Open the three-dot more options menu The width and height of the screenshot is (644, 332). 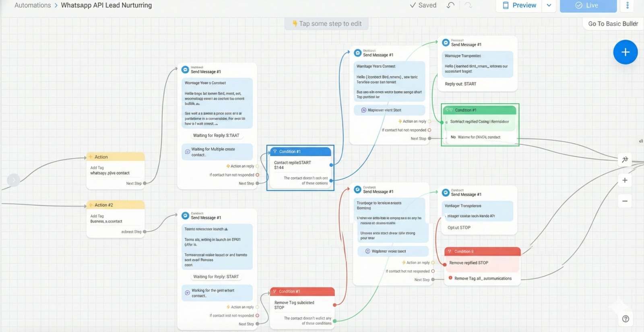point(627,5)
